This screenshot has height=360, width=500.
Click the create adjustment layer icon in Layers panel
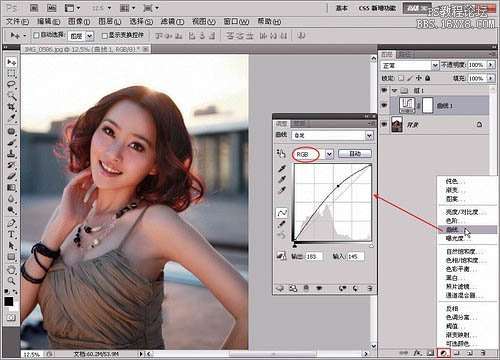click(x=444, y=353)
